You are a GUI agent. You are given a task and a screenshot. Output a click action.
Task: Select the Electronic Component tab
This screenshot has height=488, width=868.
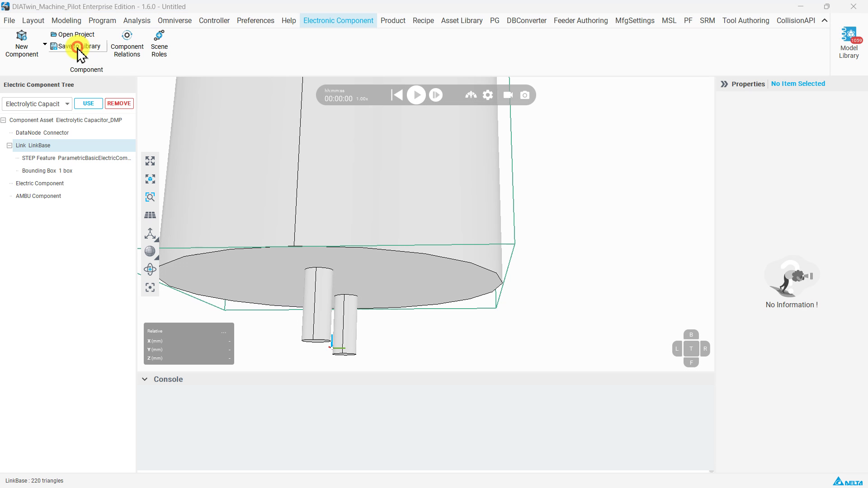(338, 20)
